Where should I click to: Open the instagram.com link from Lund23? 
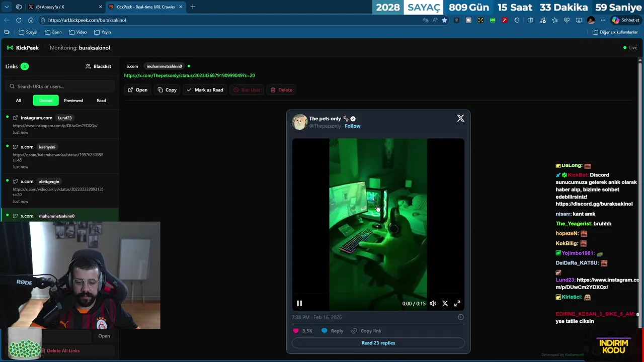[60, 125]
